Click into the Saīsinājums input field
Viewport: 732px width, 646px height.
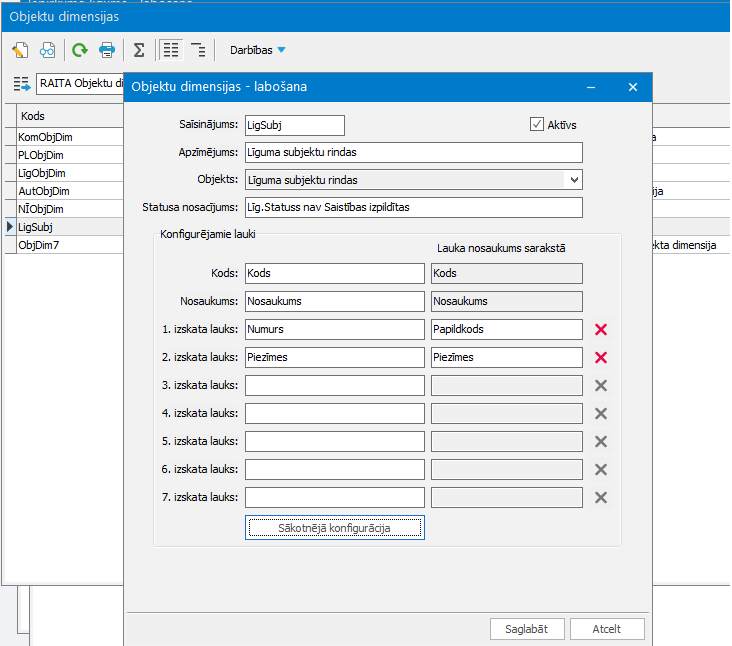(294, 125)
